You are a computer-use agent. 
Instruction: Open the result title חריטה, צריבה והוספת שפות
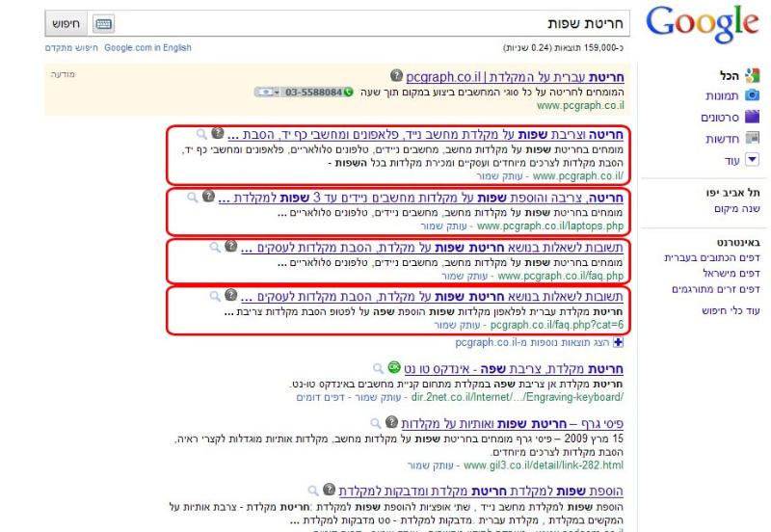pos(421,198)
